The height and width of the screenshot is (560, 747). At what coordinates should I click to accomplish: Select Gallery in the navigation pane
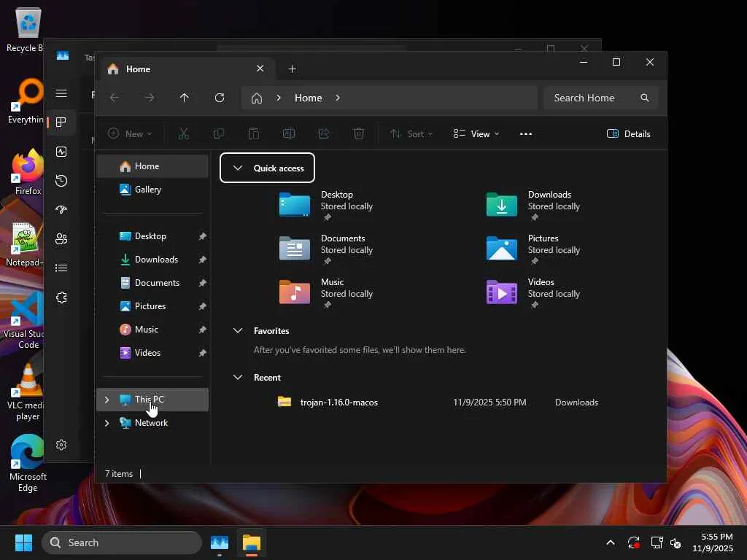click(152, 190)
